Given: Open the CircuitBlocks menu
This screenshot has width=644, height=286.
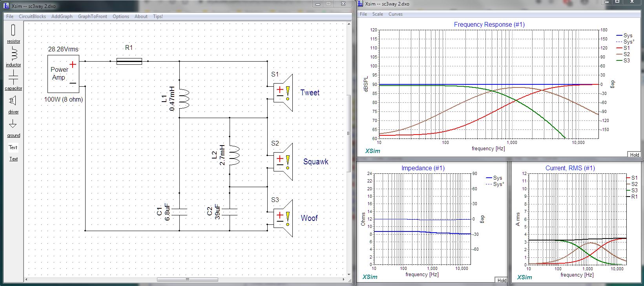Looking at the screenshot, I should click(32, 16).
